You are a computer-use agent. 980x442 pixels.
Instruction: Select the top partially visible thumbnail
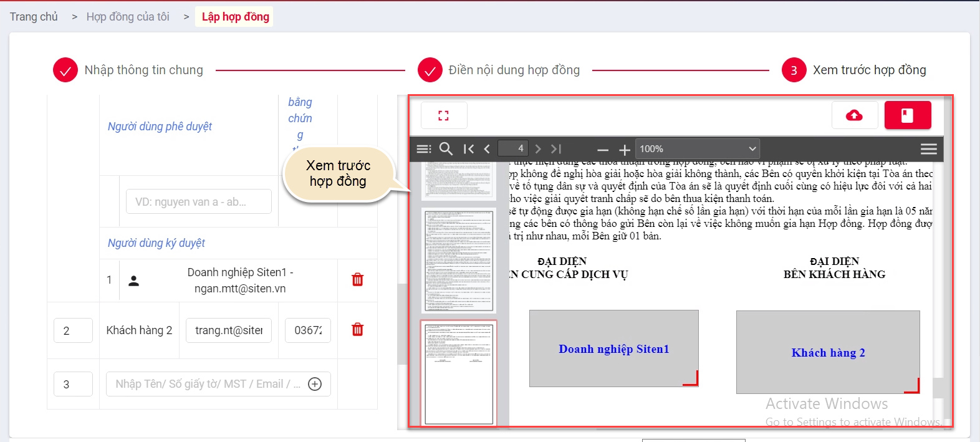(459, 180)
